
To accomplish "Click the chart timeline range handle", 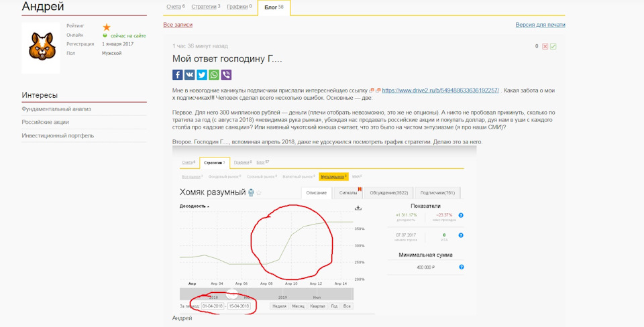I will (x=231, y=293).
